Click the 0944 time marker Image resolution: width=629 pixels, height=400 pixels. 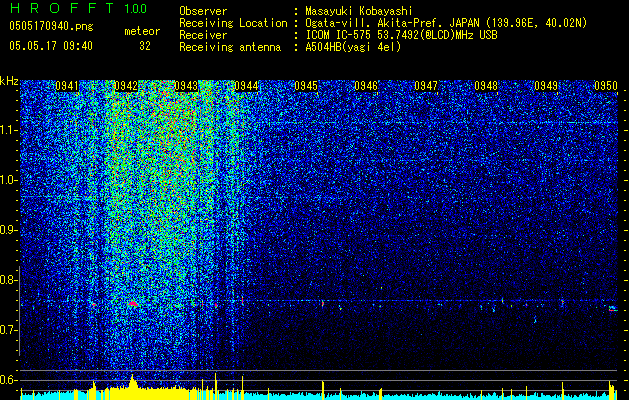(246, 86)
